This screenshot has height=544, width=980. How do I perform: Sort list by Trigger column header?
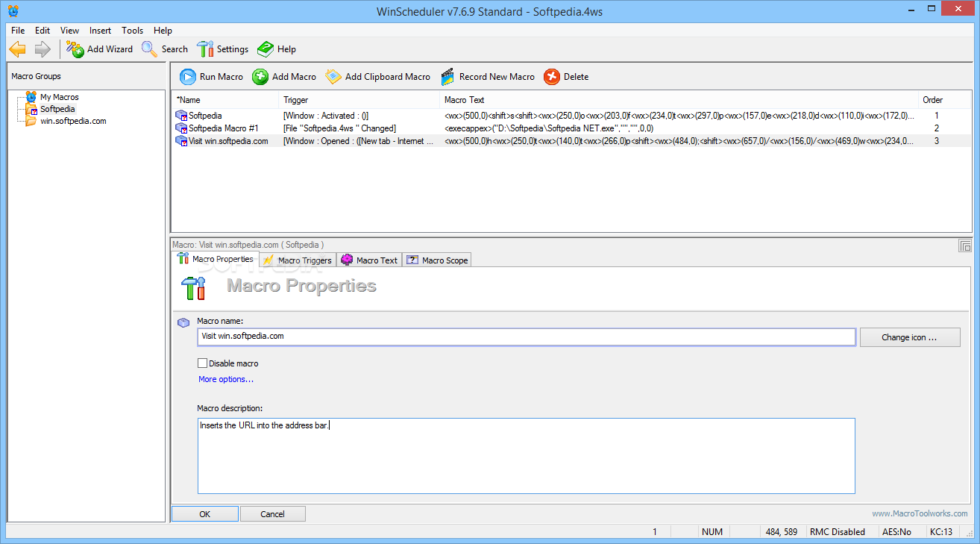360,100
